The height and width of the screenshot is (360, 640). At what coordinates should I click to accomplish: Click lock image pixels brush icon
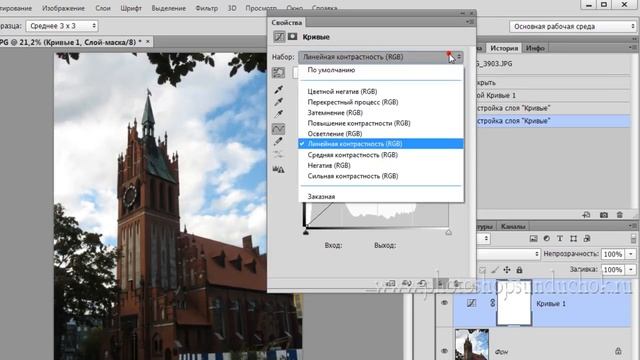click(x=495, y=270)
